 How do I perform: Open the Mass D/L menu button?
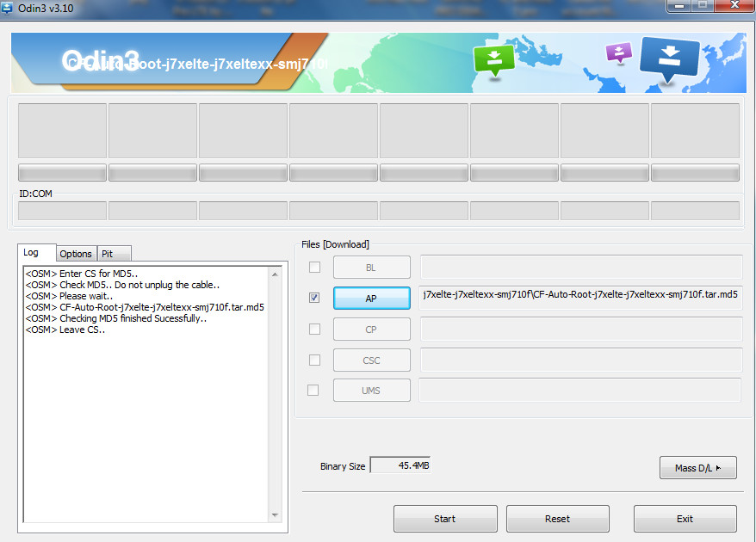coord(698,468)
